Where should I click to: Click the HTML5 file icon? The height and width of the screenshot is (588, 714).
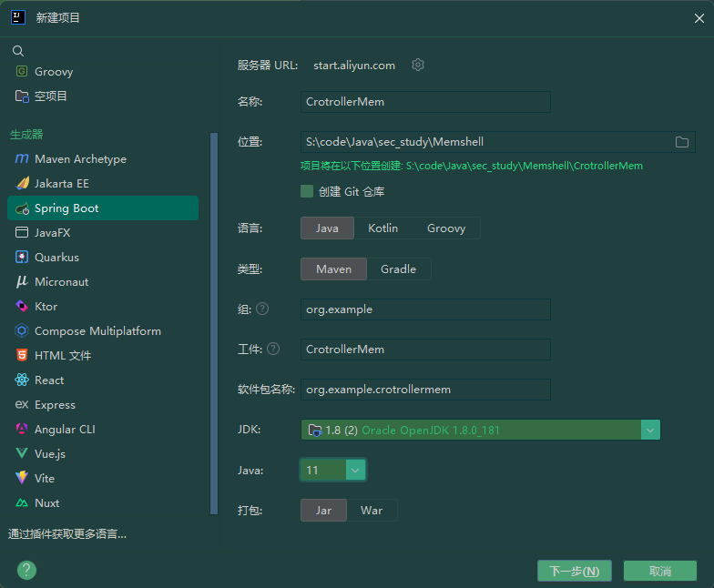[22, 355]
